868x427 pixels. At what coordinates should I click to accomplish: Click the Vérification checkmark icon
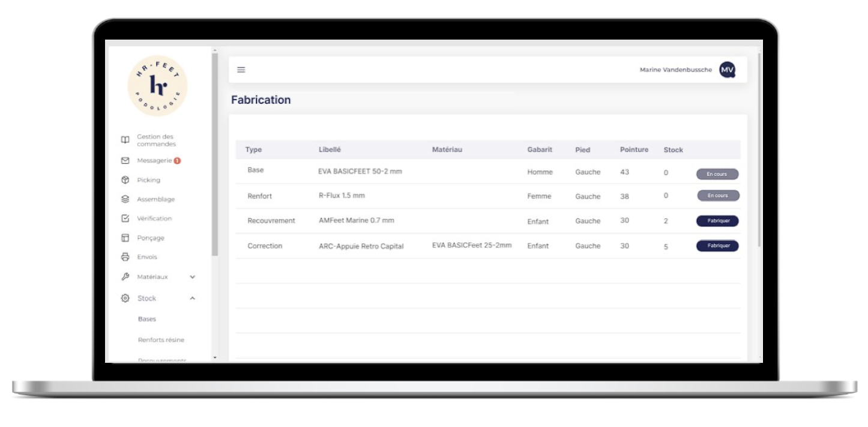pos(125,218)
